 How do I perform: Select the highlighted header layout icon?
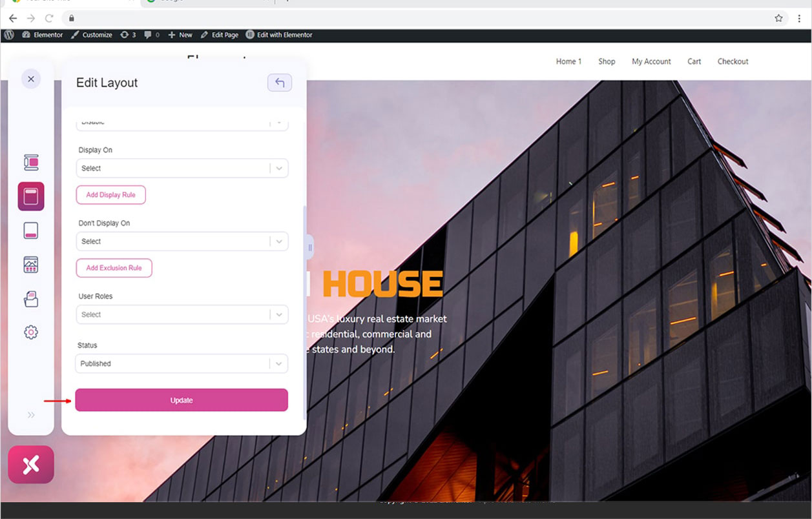31,196
